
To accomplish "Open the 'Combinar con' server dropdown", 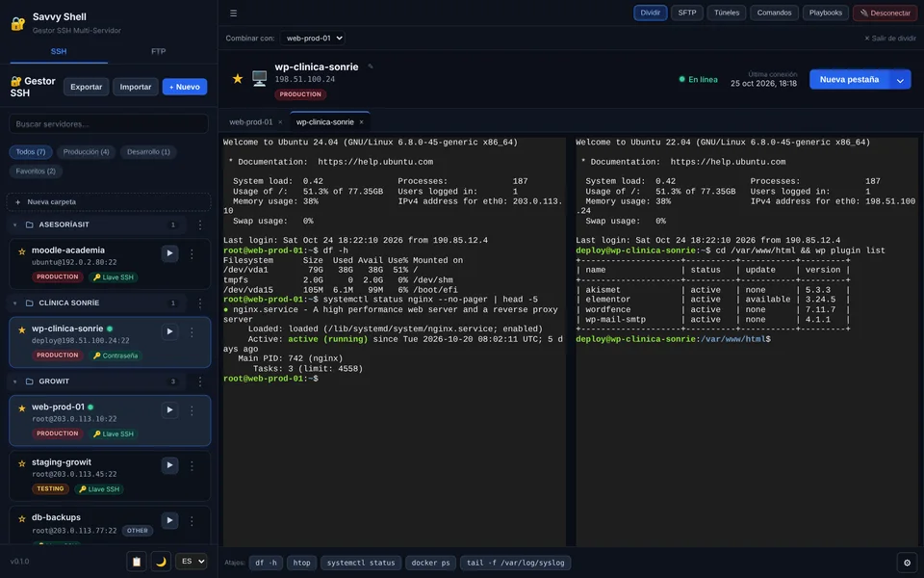I will [312, 38].
